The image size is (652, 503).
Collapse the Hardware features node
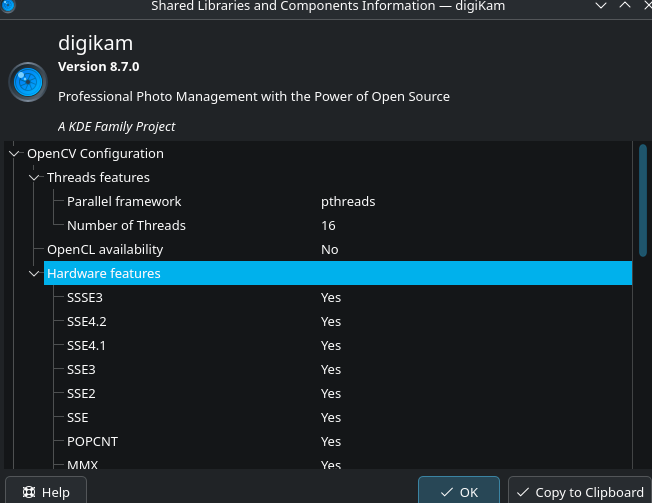tap(34, 274)
